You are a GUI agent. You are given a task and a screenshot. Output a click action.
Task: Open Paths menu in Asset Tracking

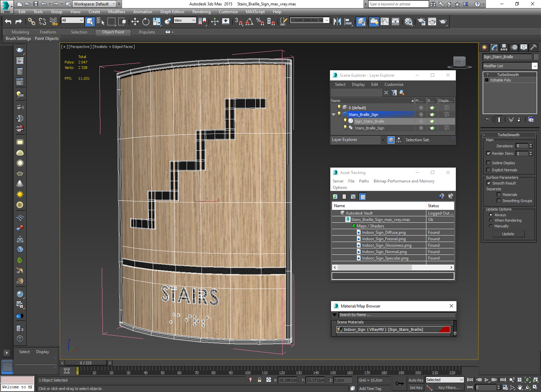(364, 181)
